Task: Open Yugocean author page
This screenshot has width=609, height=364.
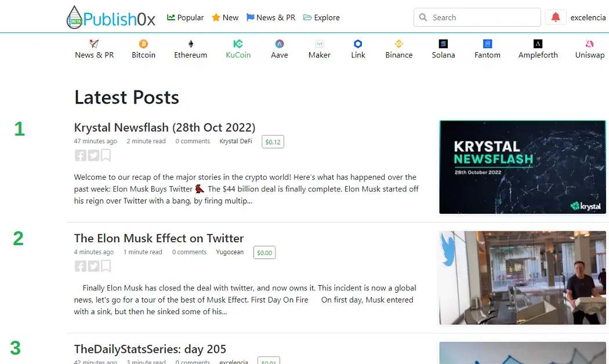Action: [230, 252]
